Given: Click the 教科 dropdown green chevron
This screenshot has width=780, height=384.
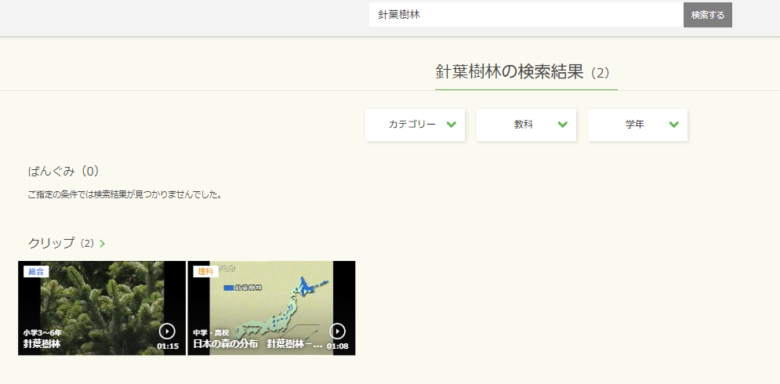Looking at the screenshot, I should click(x=563, y=124).
